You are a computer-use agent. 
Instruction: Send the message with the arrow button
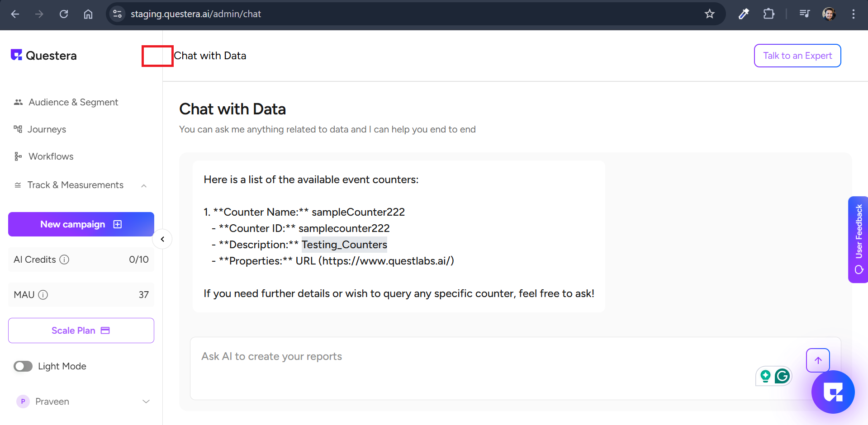818,360
